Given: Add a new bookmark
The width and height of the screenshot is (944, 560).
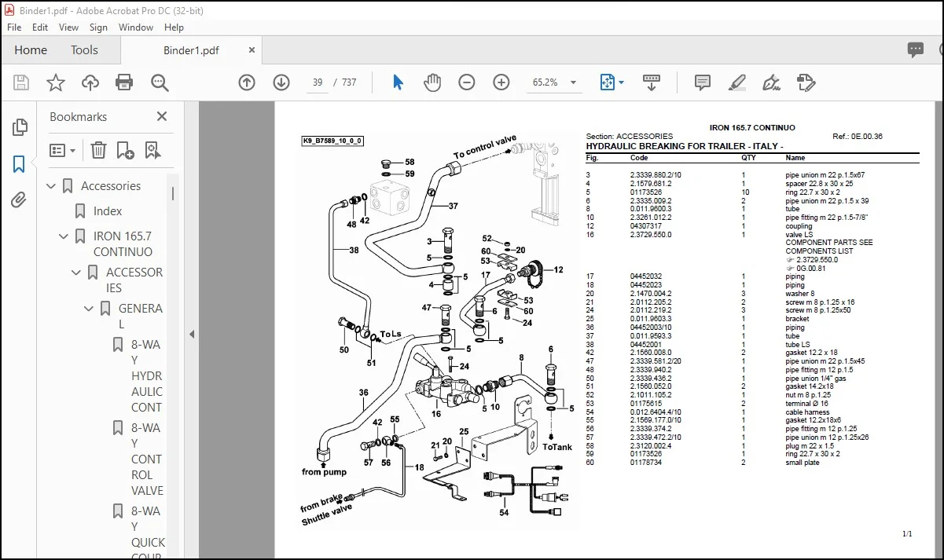Looking at the screenshot, I should click(125, 150).
